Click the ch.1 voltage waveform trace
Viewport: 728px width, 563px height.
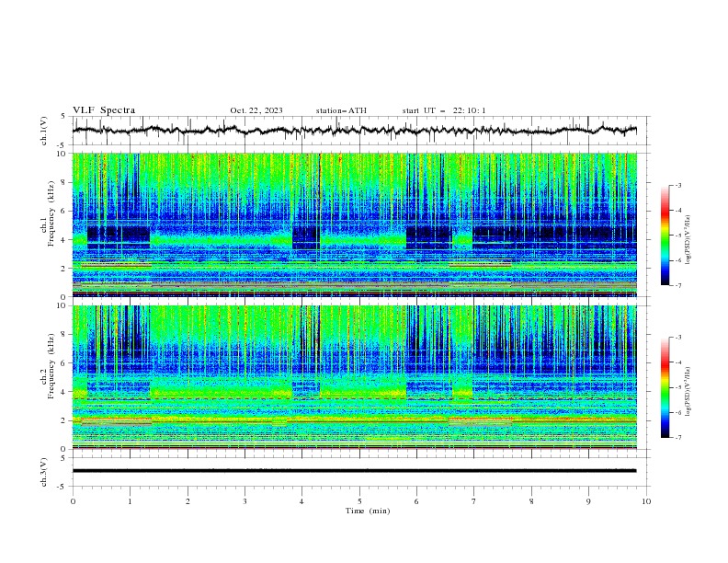pyautogui.click(x=354, y=131)
